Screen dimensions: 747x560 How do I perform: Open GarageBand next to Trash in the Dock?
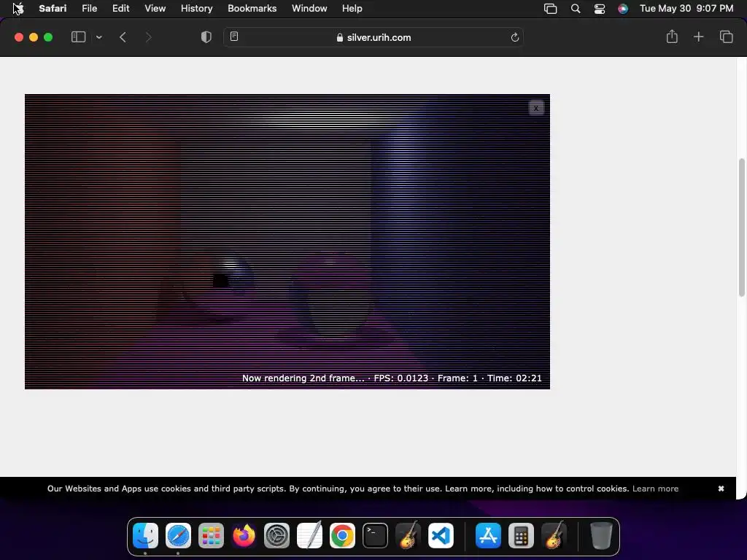554,536
